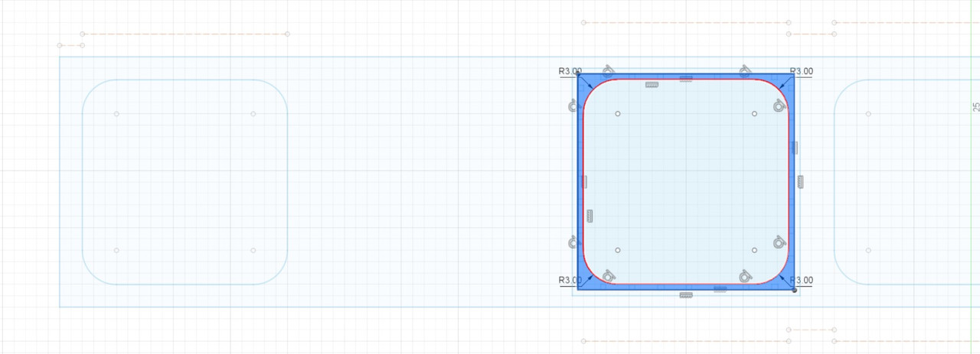Viewport: 980px width, 354px height.
Task: Select constraint glyph on upper right edge
Action: tap(795, 147)
